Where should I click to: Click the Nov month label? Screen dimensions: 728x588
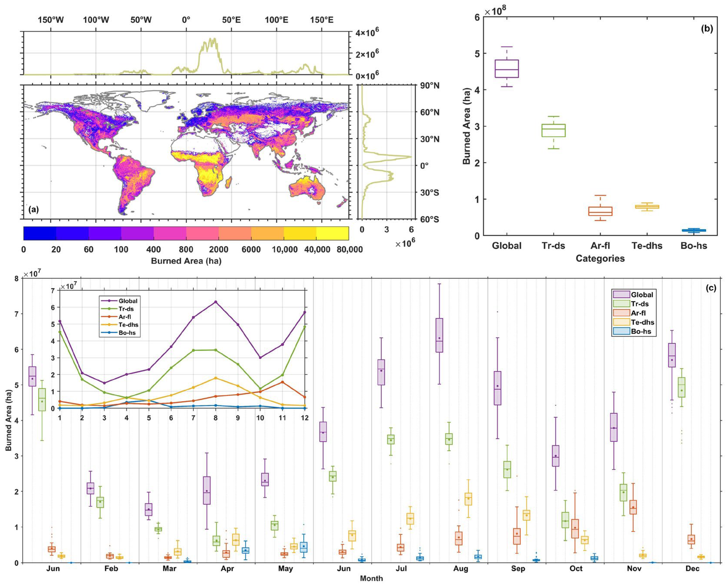click(x=634, y=569)
